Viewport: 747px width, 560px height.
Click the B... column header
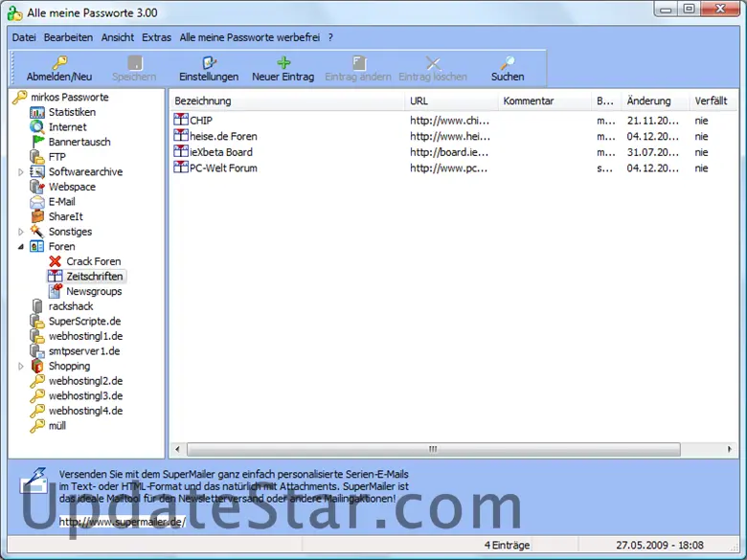pos(605,101)
